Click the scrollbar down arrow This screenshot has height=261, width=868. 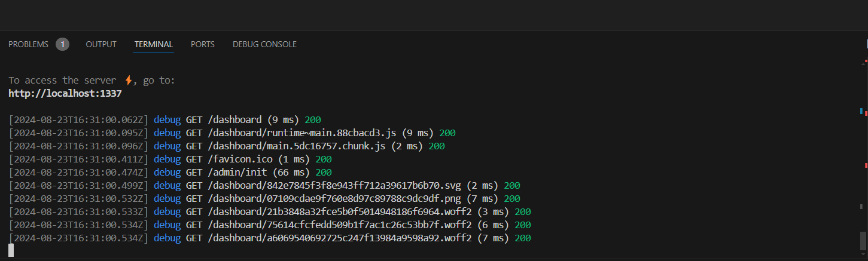tap(863, 256)
